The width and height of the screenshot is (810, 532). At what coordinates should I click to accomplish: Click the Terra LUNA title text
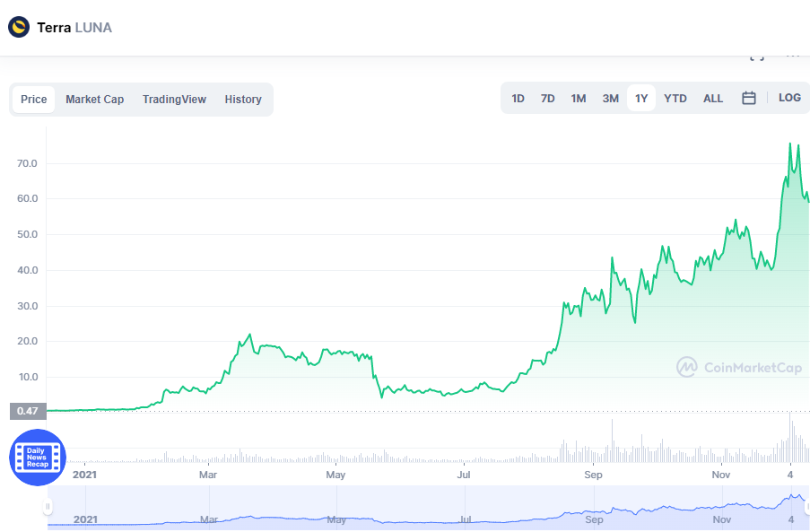(74, 28)
